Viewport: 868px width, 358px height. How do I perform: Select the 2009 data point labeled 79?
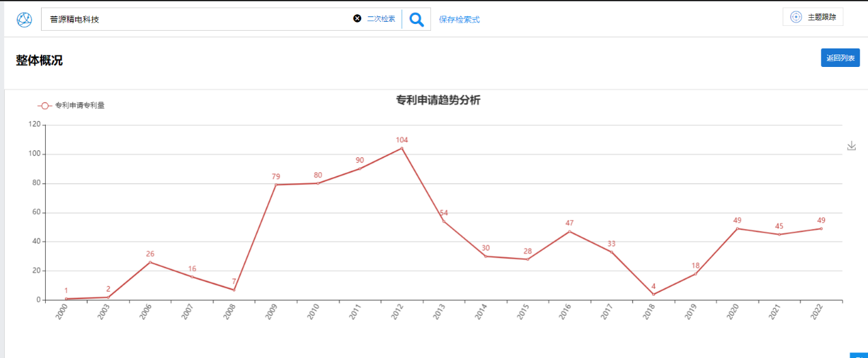click(x=276, y=184)
